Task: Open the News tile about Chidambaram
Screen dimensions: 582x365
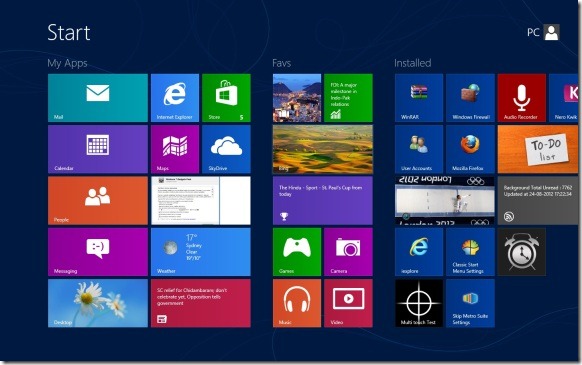Action: point(201,303)
